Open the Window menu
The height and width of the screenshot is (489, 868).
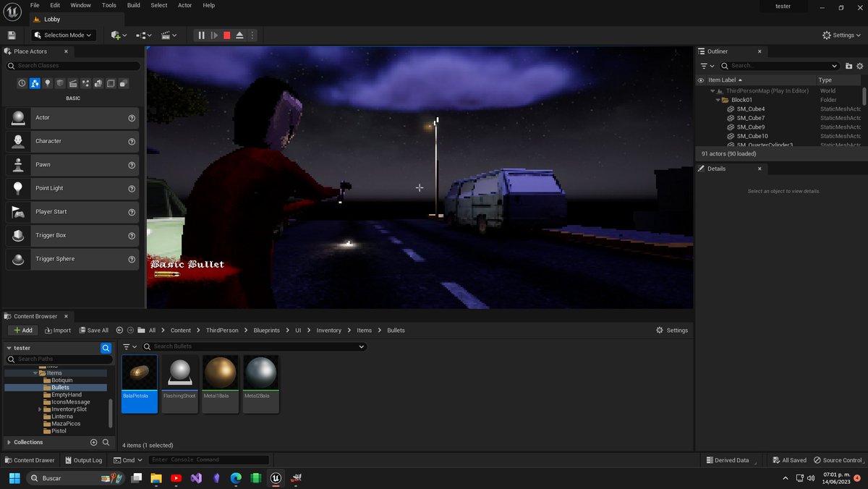coord(80,5)
